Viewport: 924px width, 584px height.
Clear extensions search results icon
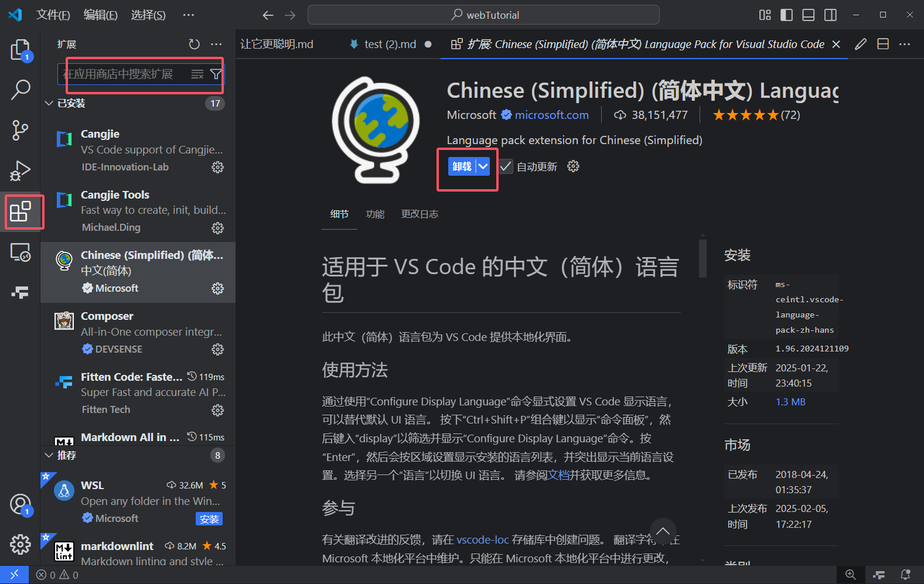197,74
